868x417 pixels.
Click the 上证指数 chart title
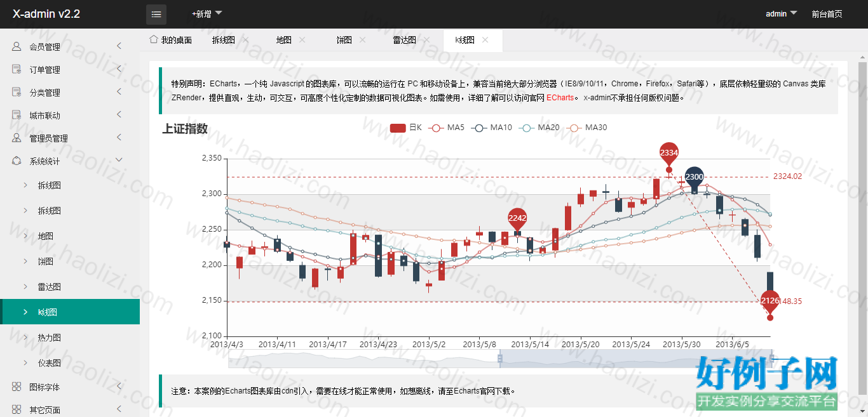tap(185, 129)
